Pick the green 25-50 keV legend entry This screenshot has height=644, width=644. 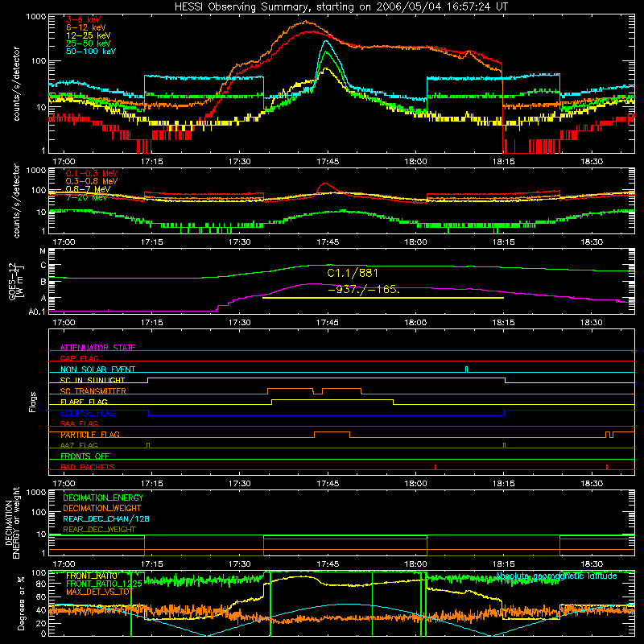tap(89, 43)
